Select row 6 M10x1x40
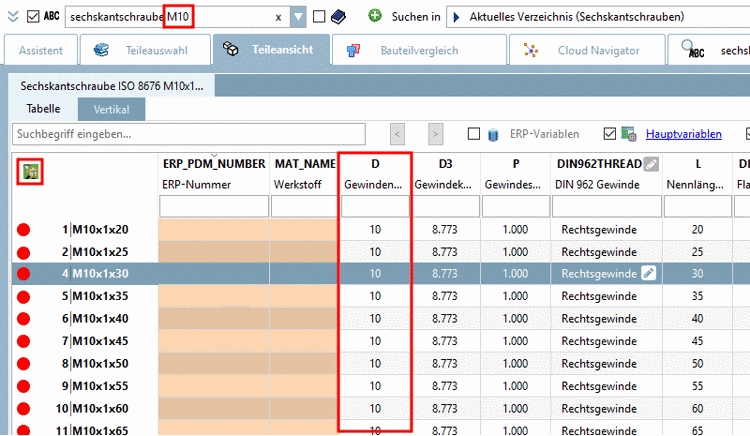Viewport: 750px width, 436px height. 95,318
